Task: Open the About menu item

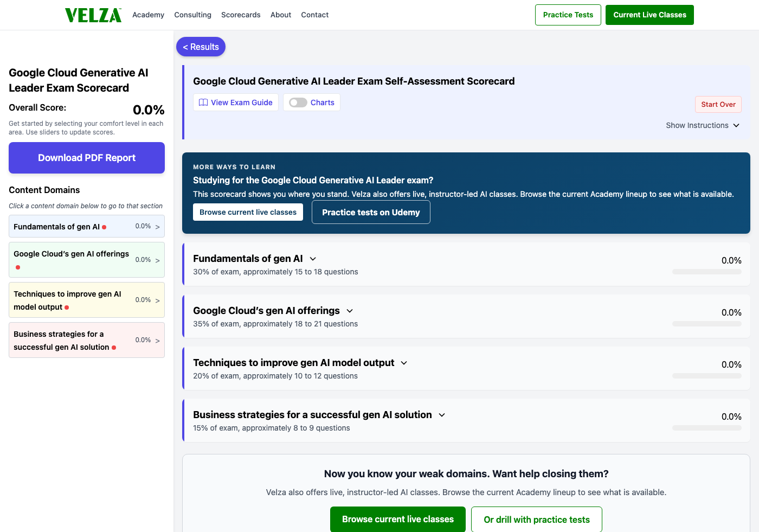Action: (x=281, y=15)
